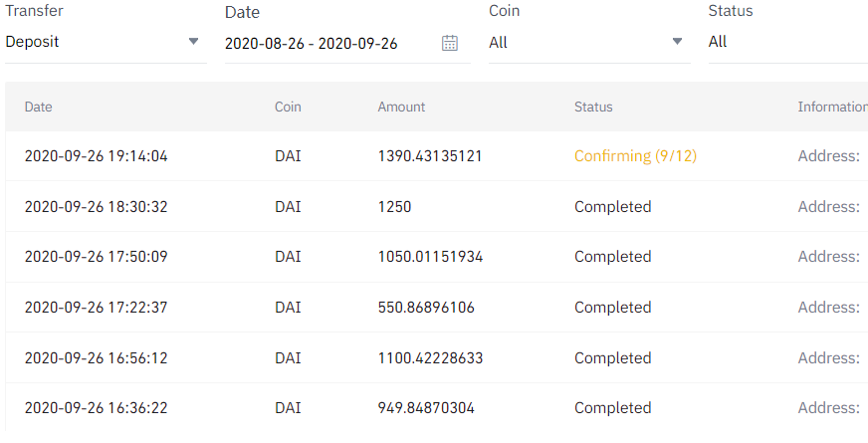Viewport: 868px width, 443px height.
Task: Expand the Coin All dropdown arrow
Action: 677,41
